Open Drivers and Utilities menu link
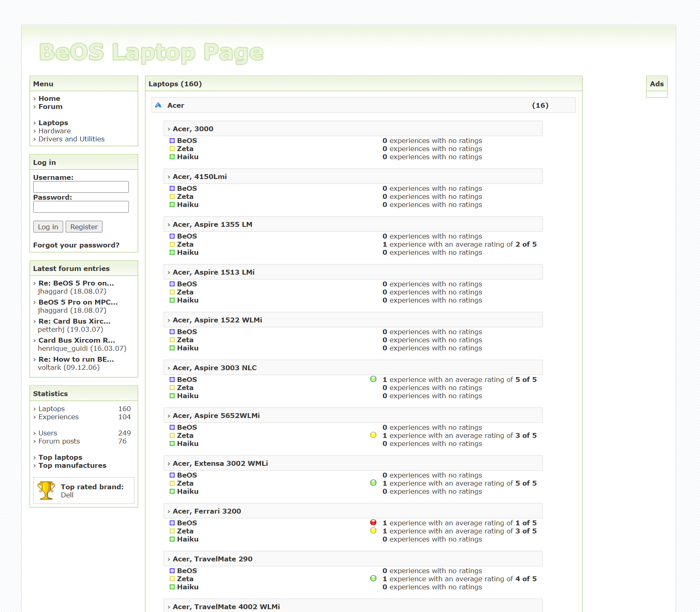This screenshot has height=612, width=700. pyautogui.click(x=71, y=139)
